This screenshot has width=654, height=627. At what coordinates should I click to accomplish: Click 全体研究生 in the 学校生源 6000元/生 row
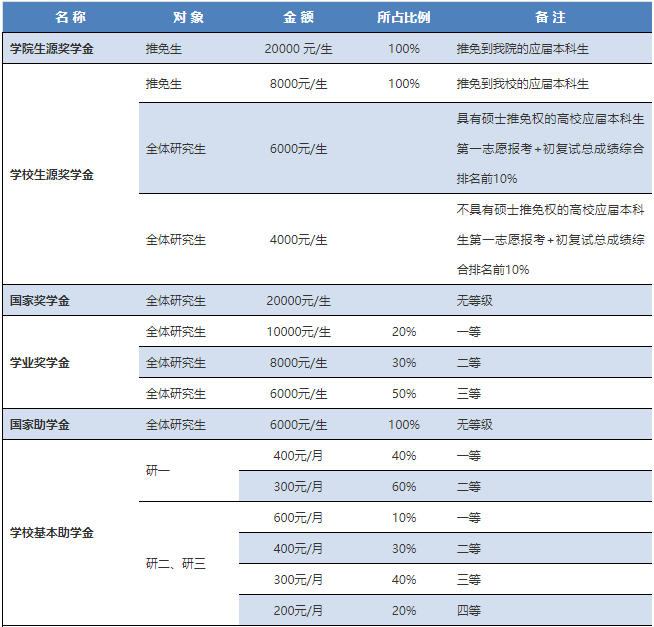point(176,149)
